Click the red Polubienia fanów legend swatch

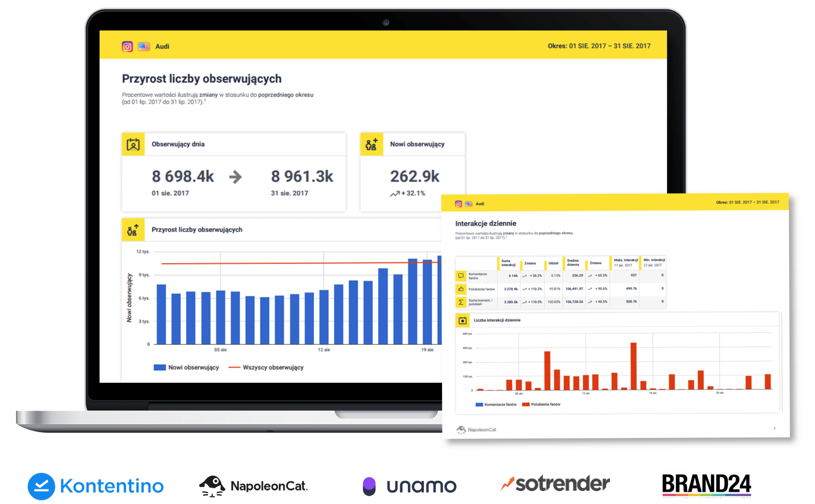[526, 405]
